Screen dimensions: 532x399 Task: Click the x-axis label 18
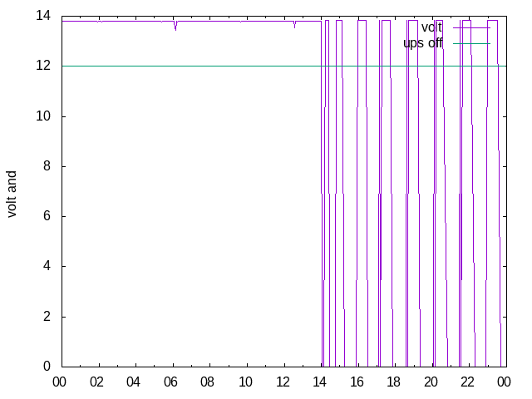pyautogui.click(x=393, y=382)
